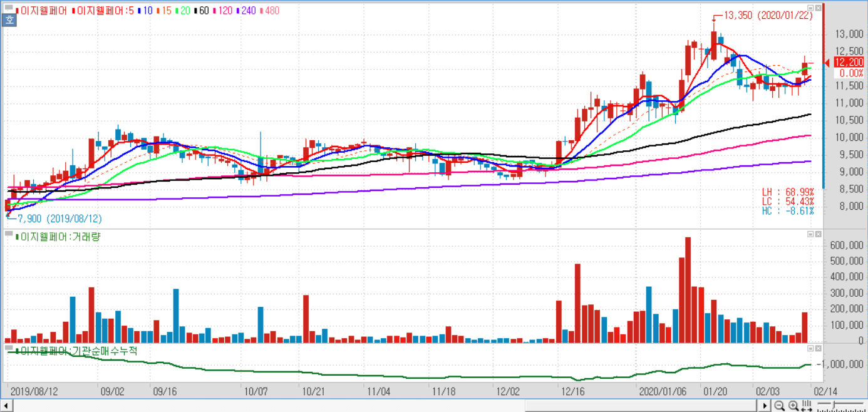Click the tallest red volume bar

coord(688,290)
